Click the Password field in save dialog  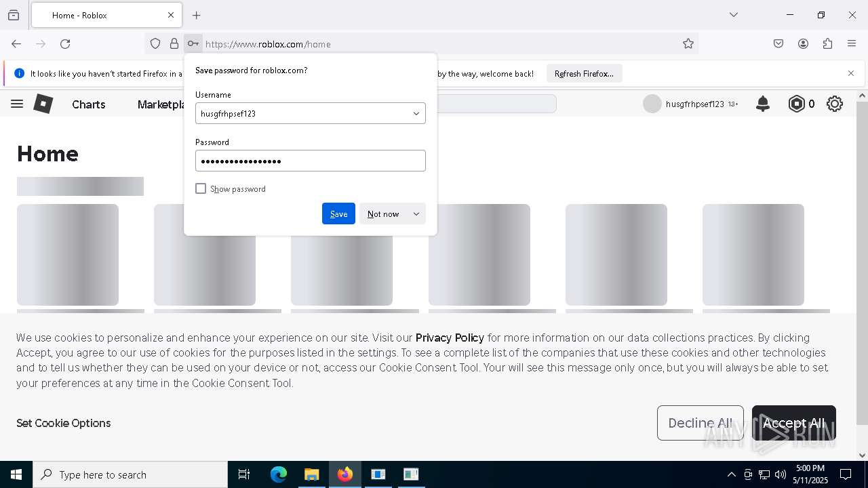[311, 161]
